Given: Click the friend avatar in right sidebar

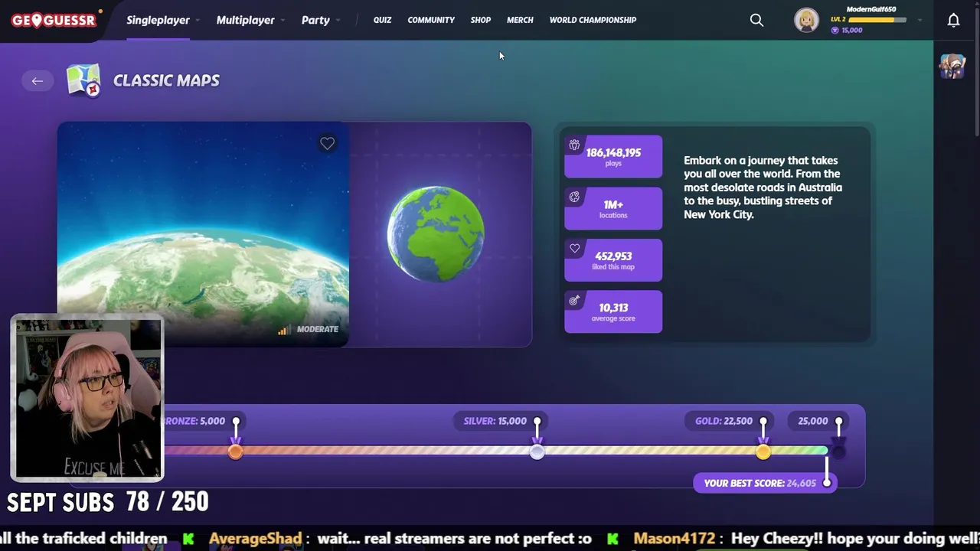Looking at the screenshot, I should point(952,66).
